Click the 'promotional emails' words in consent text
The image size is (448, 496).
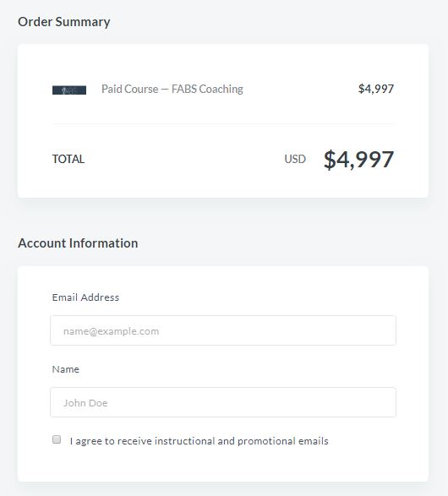pyautogui.click(x=283, y=441)
